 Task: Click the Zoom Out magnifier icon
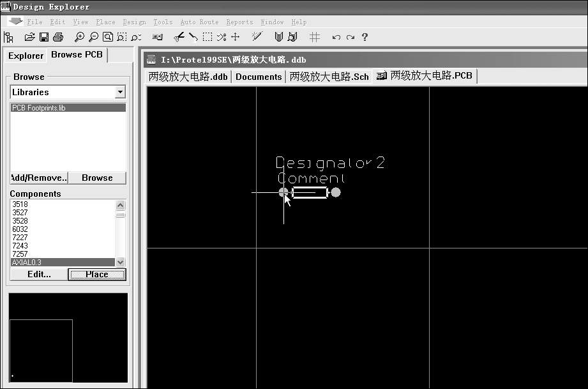pos(94,38)
